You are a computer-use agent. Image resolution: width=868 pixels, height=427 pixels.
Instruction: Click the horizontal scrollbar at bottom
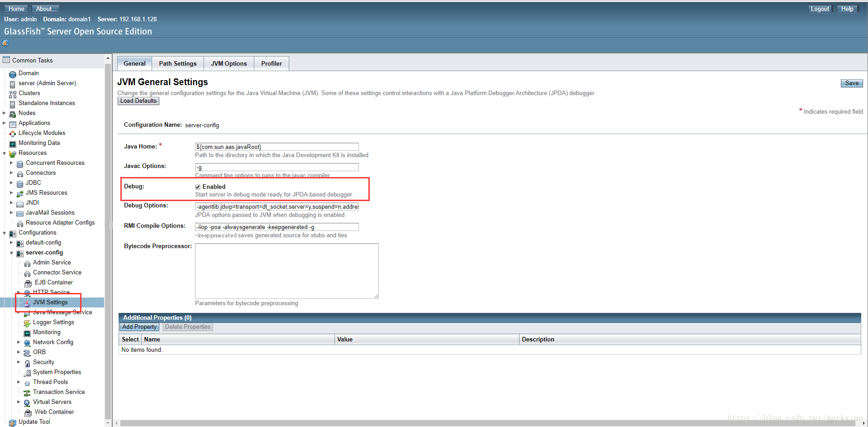click(x=489, y=423)
